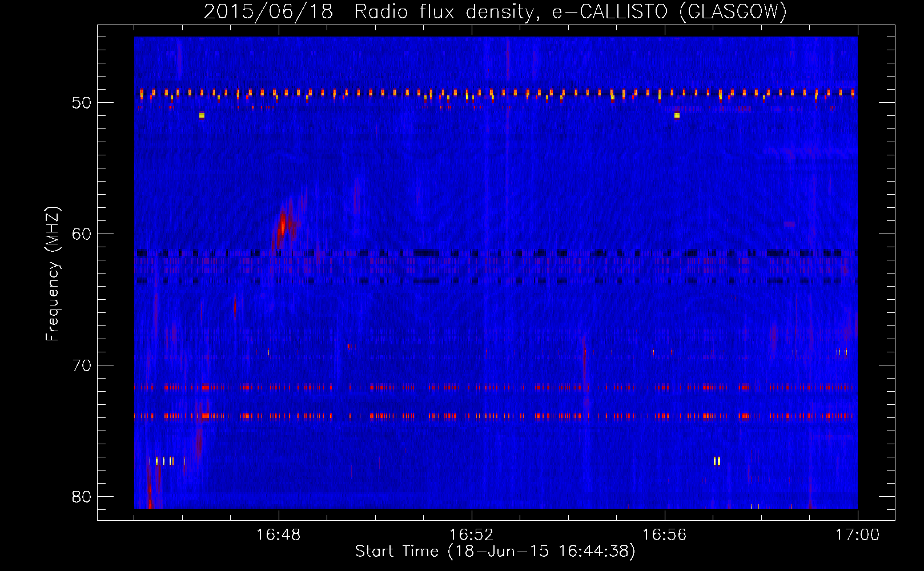The height and width of the screenshot is (571, 924).
Task: Select the 17:00 time tick label
Action: coord(858,535)
